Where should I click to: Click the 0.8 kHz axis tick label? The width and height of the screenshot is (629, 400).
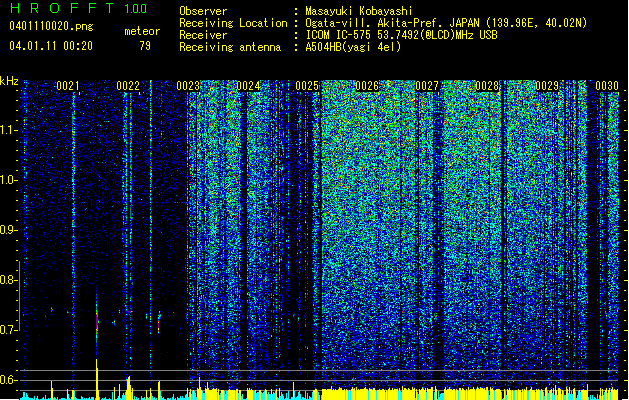[8, 280]
